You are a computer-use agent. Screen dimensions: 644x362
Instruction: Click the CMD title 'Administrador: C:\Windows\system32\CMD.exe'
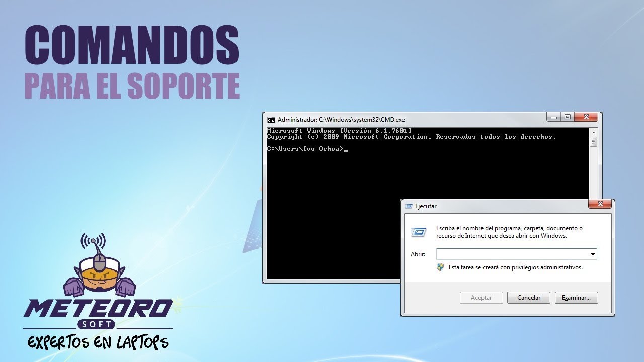tap(341, 120)
